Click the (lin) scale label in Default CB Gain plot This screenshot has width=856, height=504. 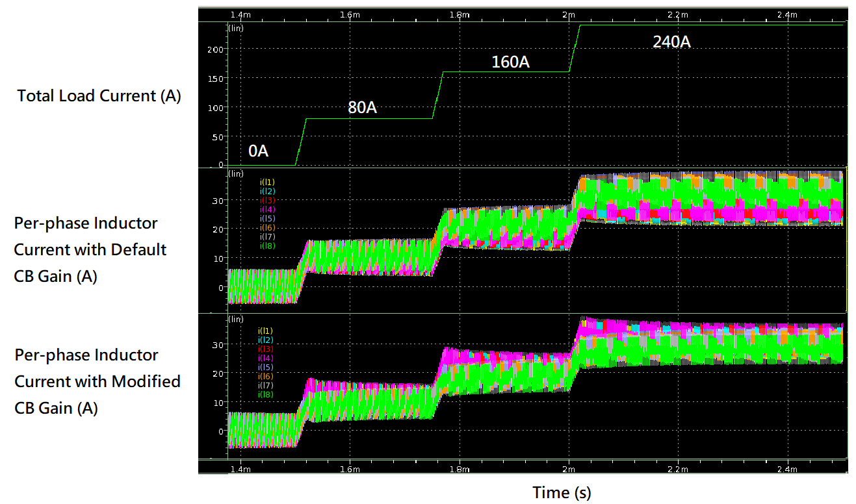tap(236, 173)
